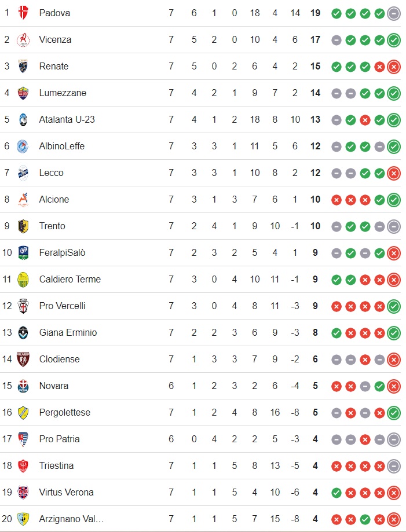Click the Vicenza team logo
The width and height of the screenshot is (406, 532).
[x=23, y=40]
